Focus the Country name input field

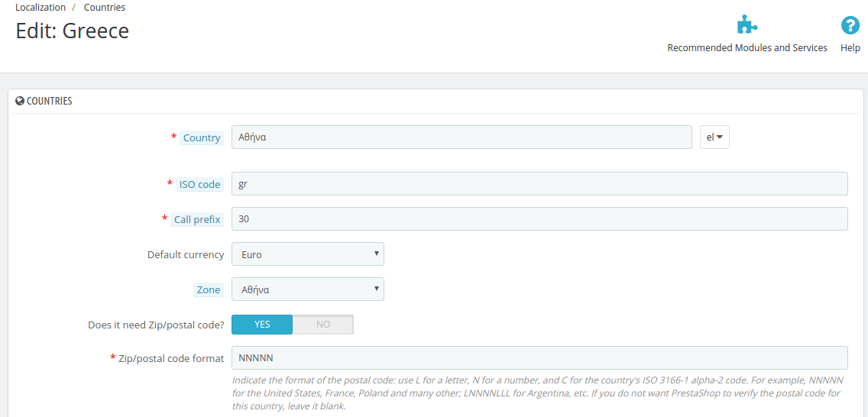462,137
